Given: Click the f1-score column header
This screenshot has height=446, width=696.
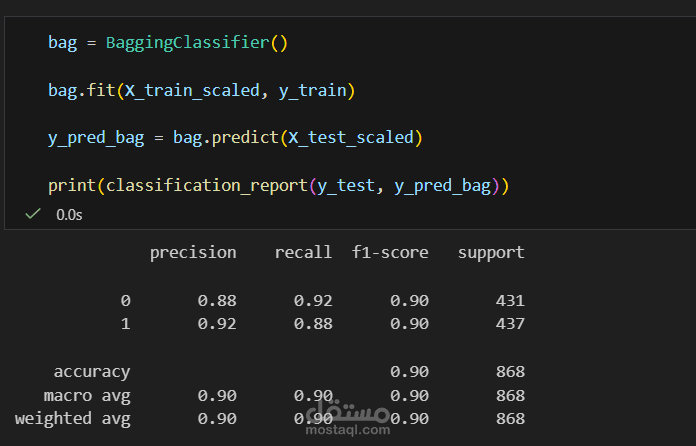Looking at the screenshot, I should pos(390,252).
